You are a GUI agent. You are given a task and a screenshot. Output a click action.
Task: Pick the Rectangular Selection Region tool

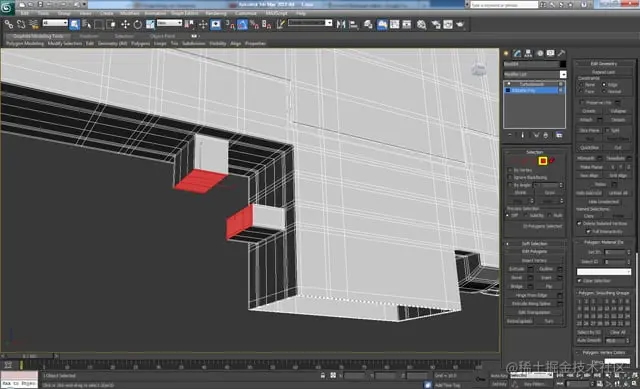click(99, 24)
